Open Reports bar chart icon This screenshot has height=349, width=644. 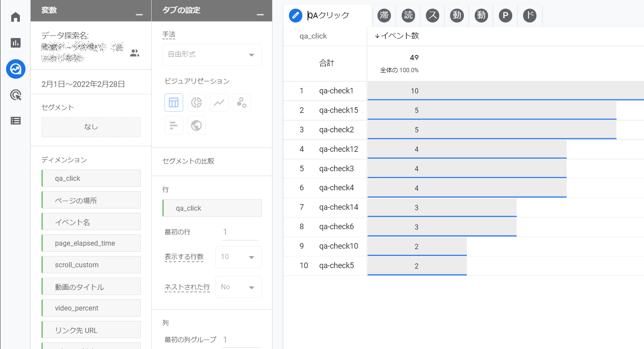click(x=16, y=43)
